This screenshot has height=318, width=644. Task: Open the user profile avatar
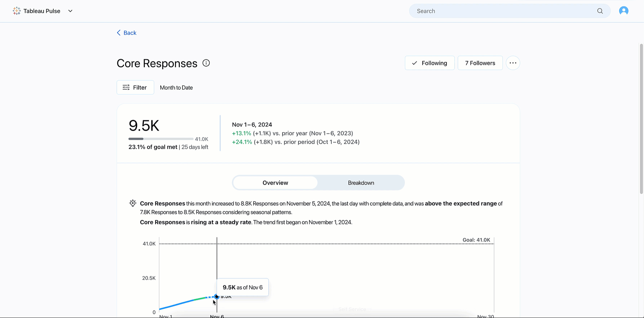coord(624,11)
